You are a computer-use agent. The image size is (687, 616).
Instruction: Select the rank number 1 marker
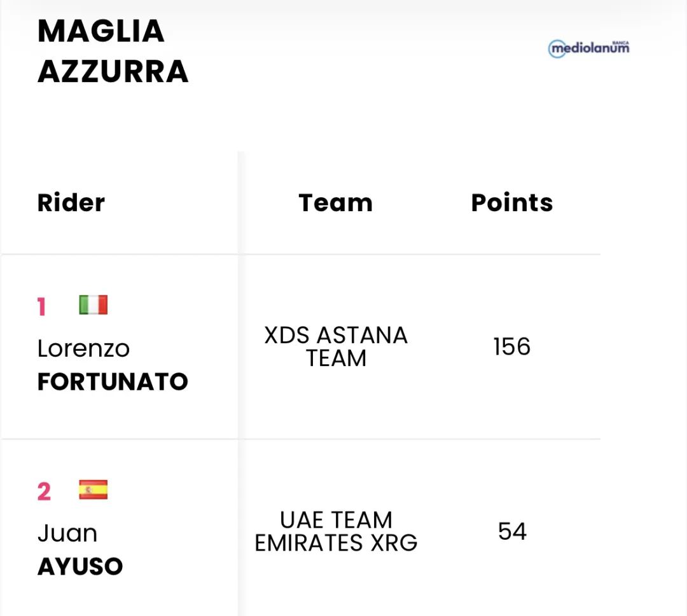42,308
